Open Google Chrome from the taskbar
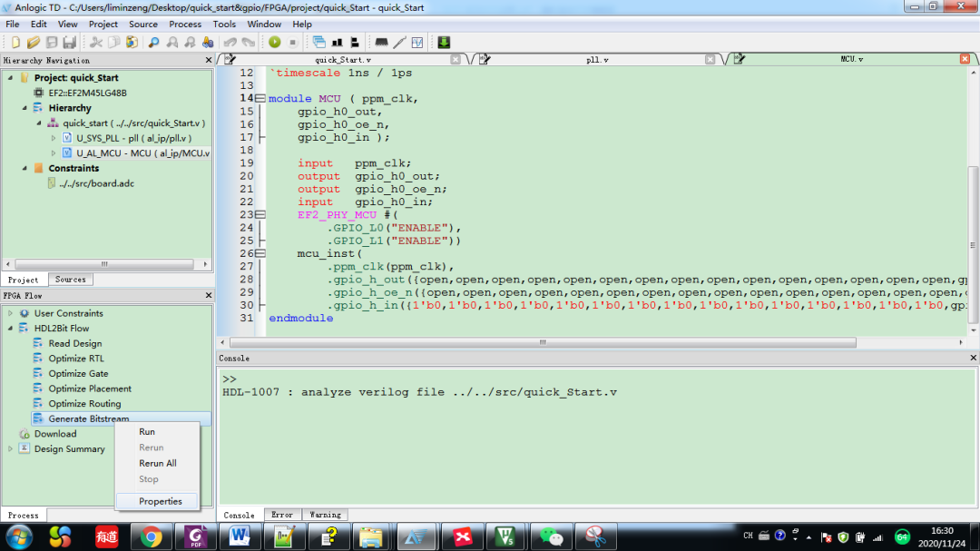This screenshot has width=980, height=551. pyautogui.click(x=151, y=536)
